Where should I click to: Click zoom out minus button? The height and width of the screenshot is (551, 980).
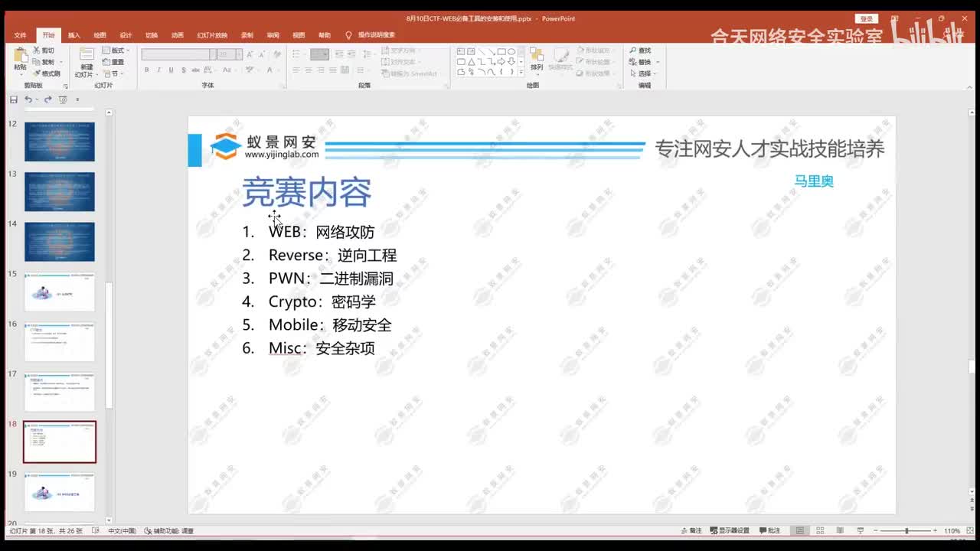tap(875, 530)
